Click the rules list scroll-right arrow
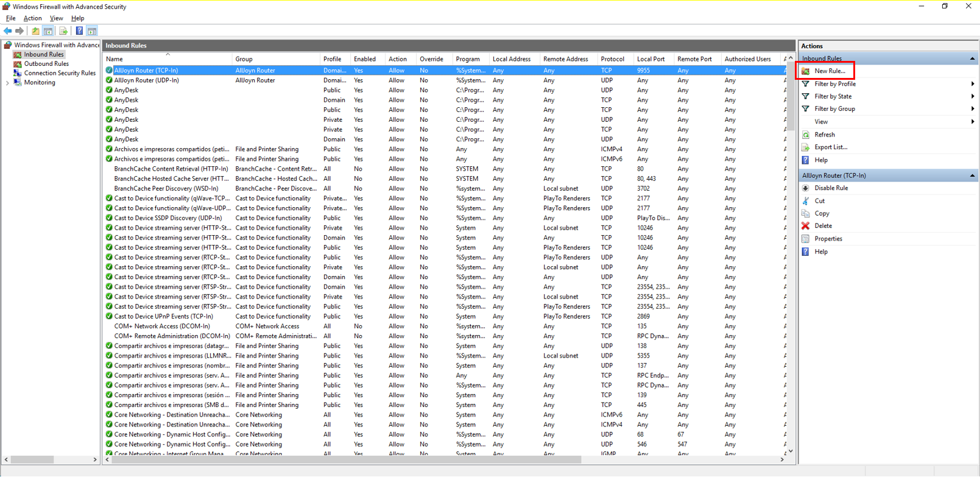 (782, 460)
